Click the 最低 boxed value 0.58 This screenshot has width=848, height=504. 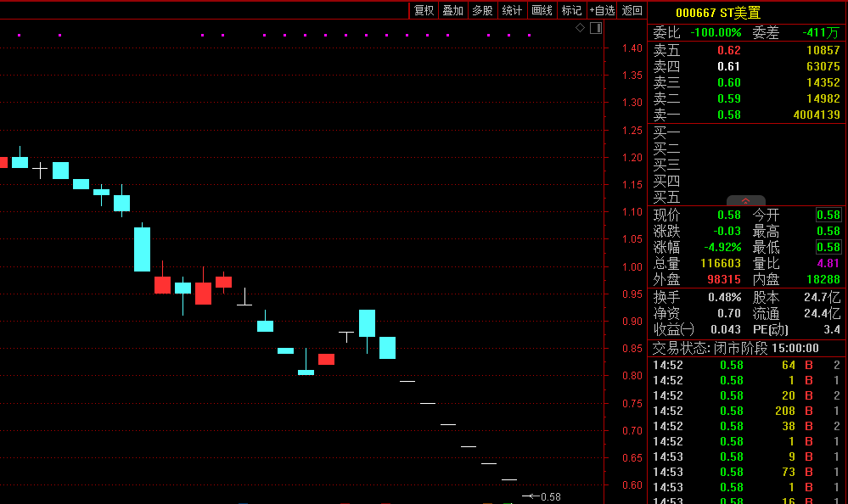click(x=828, y=247)
